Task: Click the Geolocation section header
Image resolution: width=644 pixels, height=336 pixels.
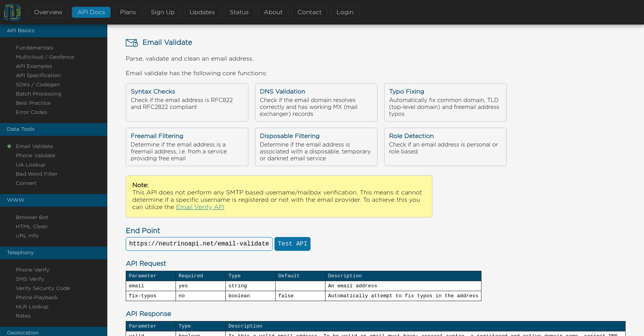Action: 54,332
